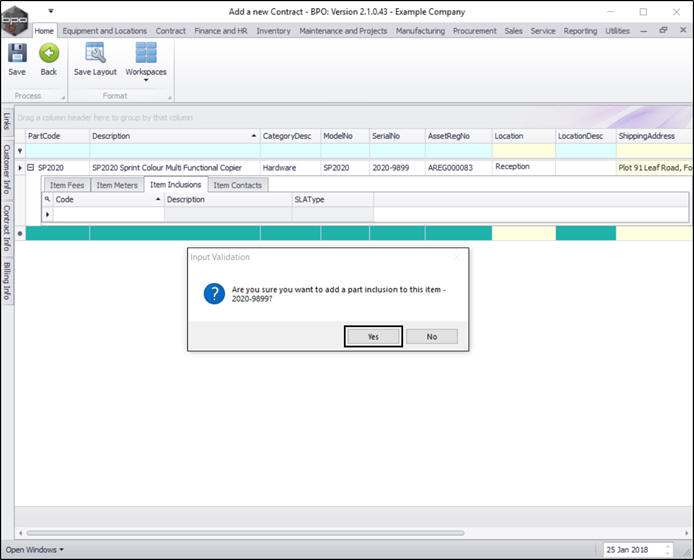Click No in Input Validation dialog

432,336
